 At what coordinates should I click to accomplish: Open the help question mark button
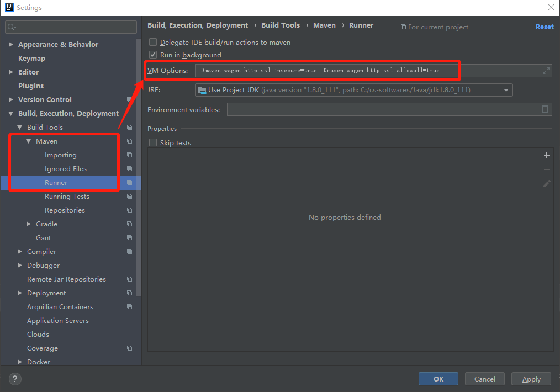pyautogui.click(x=15, y=379)
